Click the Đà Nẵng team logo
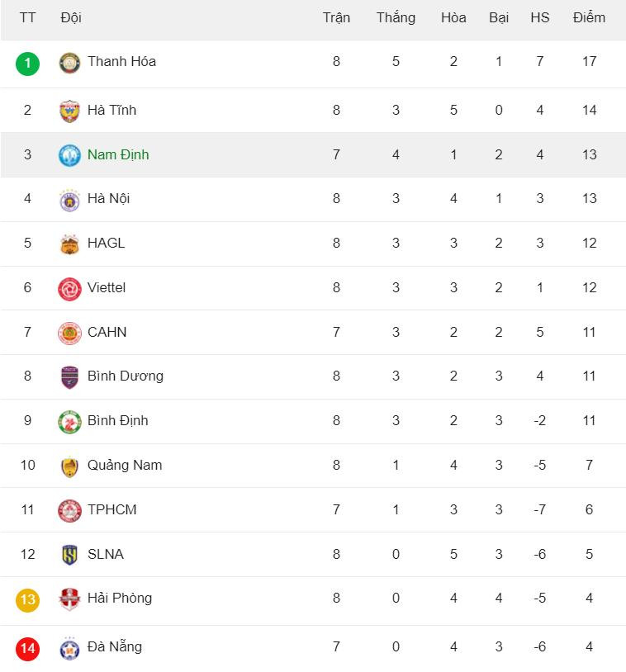The image size is (626, 672). pyautogui.click(x=69, y=648)
